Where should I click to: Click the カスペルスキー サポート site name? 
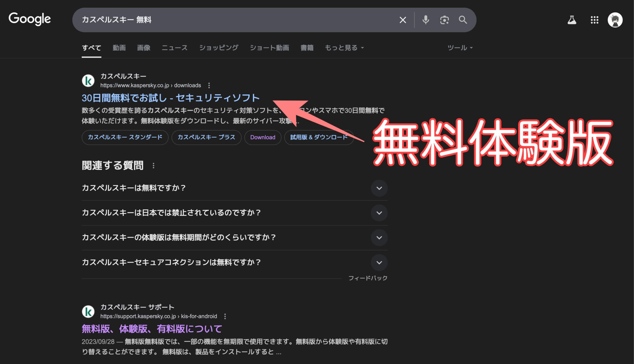[137, 307]
